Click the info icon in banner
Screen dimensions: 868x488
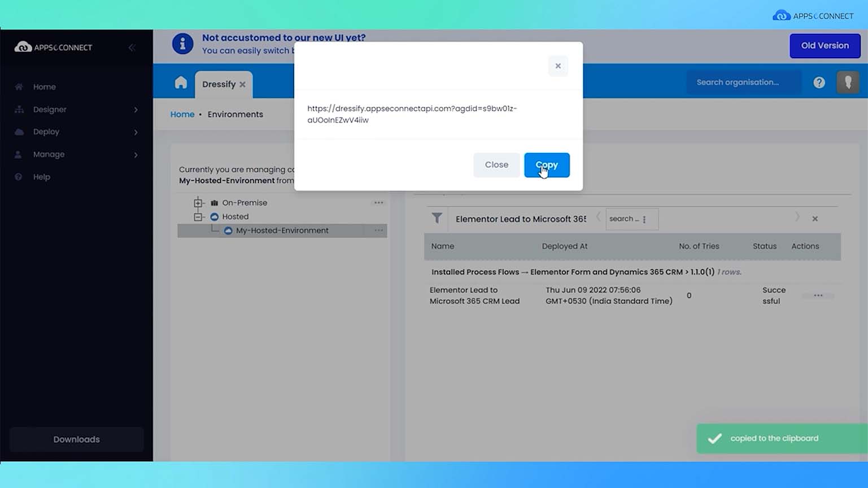[x=182, y=43]
